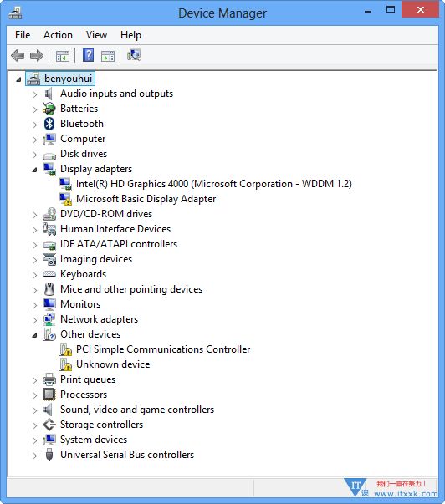The width and height of the screenshot is (445, 504).
Task: Expand the Audio inputs and outputs arrow
Action: click(x=34, y=94)
